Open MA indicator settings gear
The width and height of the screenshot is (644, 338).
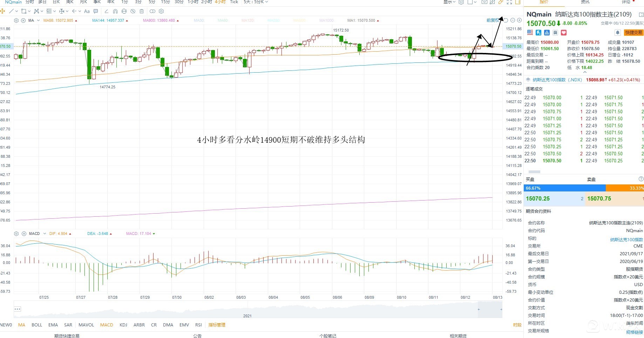[16, 20]
